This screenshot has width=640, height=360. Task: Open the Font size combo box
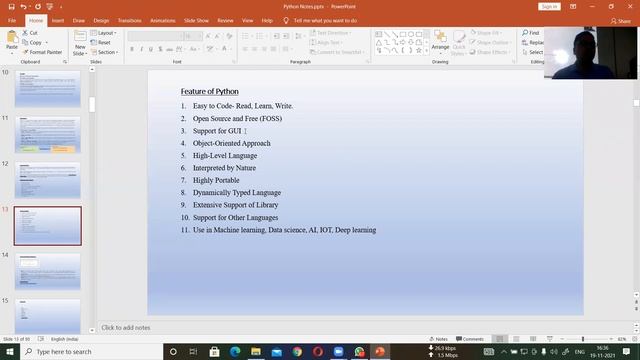193,36
